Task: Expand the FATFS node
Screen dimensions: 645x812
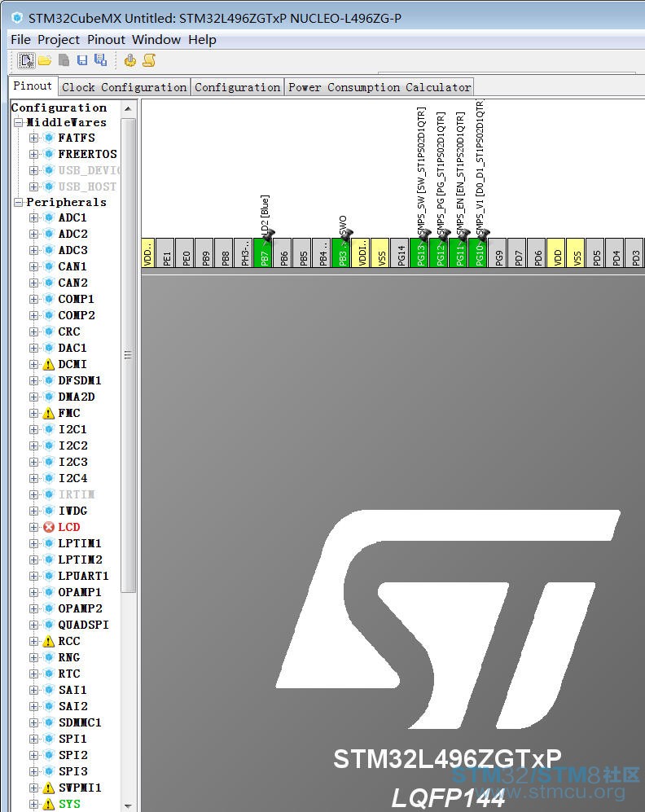Action: click(33, 138)
